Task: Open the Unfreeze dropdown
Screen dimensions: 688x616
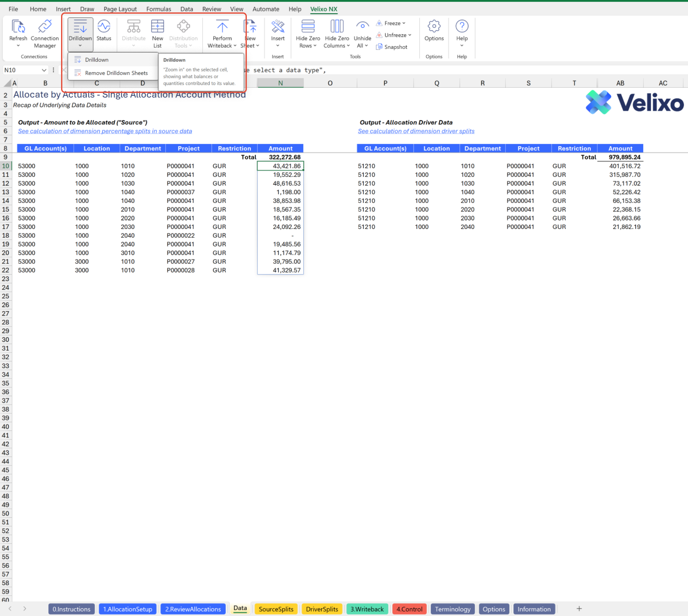Action: click(x=410, y=35)
